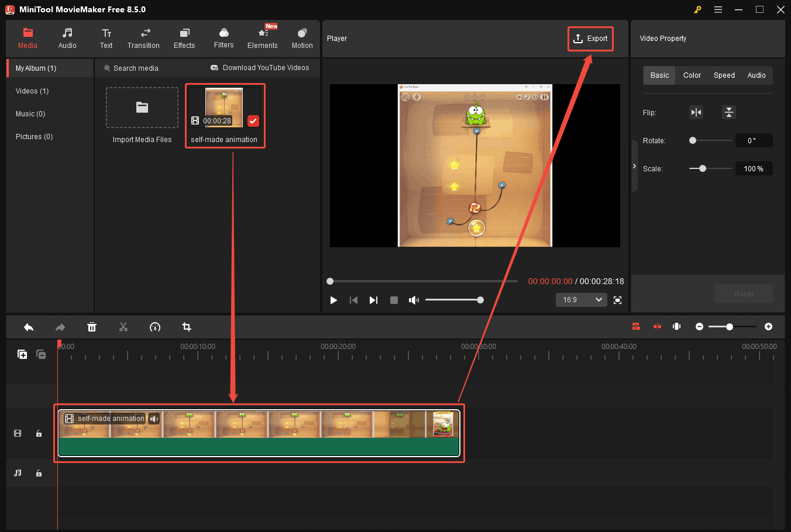Screen dimensions: 791x532
Task: Zoom in on the timeline with the plus icon
Action: coord(768,327)
